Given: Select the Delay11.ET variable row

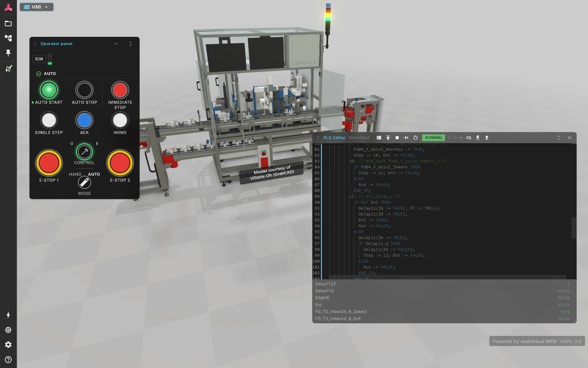Looking at the screenshot, I should point(442,284).
